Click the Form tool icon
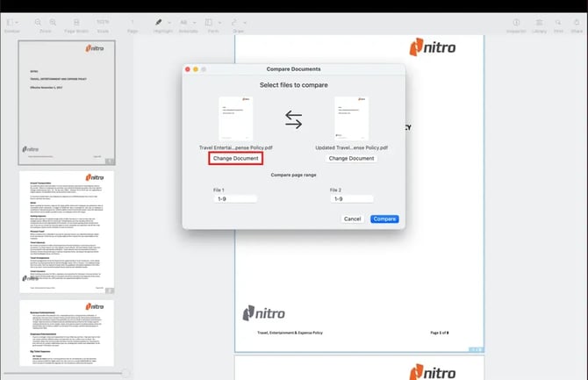Image resolution: width=588 pixels, height=380 pixels. (209, 23)
